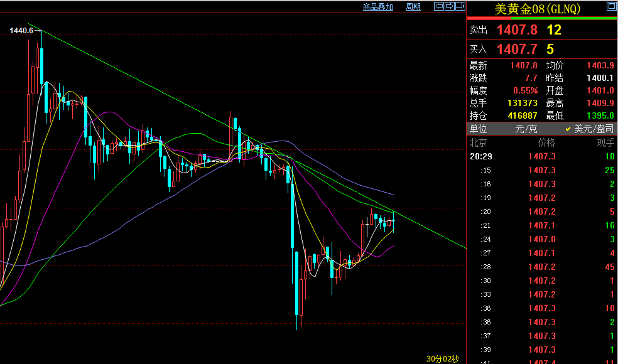Viewport: 618px width, 364px height.
Task: Open the 周期 period link
Action: [413, 7]
